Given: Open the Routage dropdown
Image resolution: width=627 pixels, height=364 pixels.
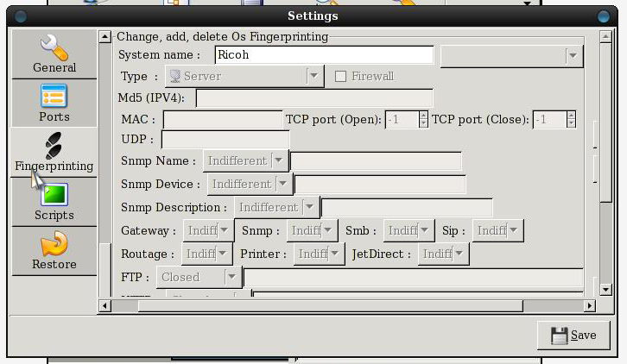Looking at the screenshot, I should pyautogui.click(x=206, y=254).
